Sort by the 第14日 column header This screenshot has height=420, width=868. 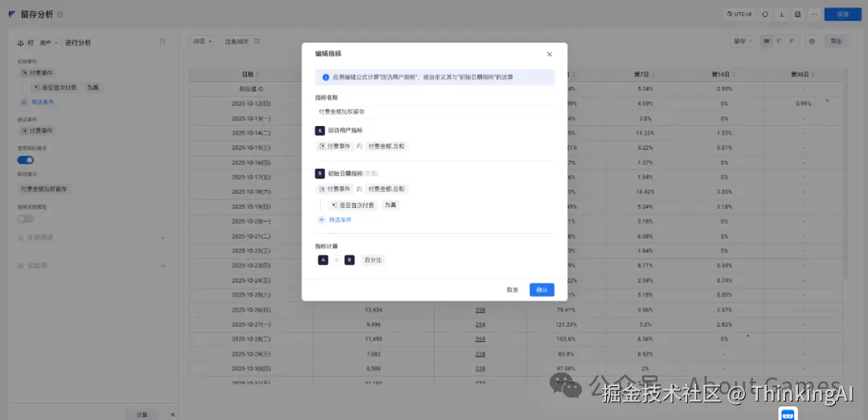click(724, 74)
